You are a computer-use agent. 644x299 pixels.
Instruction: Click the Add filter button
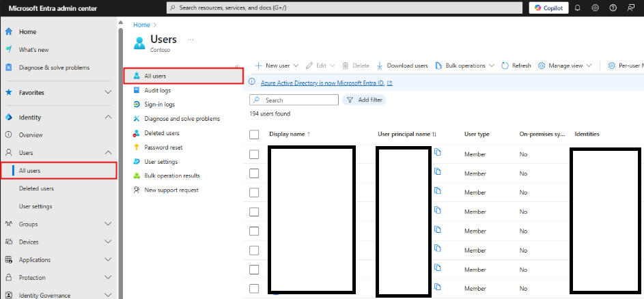pos(364,100)
